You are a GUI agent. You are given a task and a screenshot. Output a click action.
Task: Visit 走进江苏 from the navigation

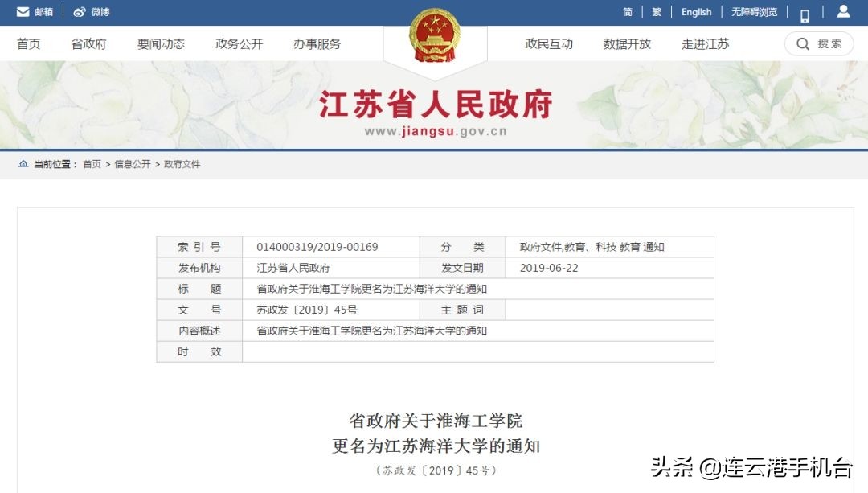[x=705, y=44]
